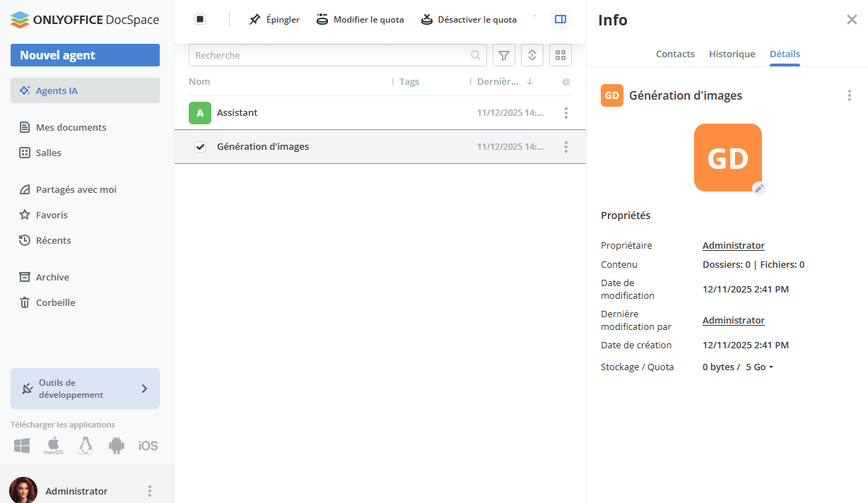
Task: Download the Linux app icon
Action: [x=86, y=445]
